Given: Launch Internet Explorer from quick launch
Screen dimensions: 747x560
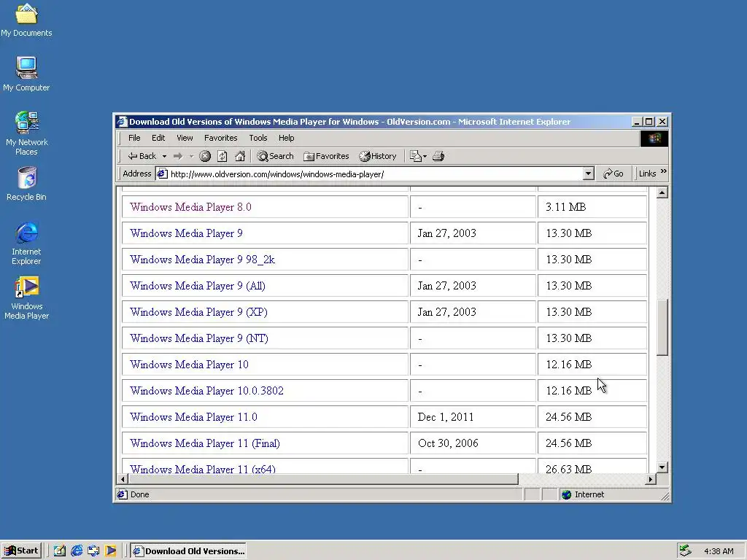Looking at the screenshot, I should [x=77, y=551].
